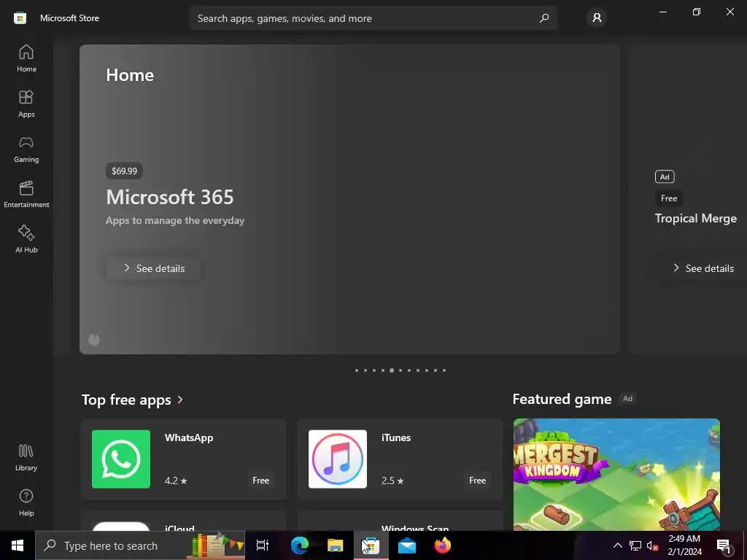Open the Windows Start menu

point(18,545)
